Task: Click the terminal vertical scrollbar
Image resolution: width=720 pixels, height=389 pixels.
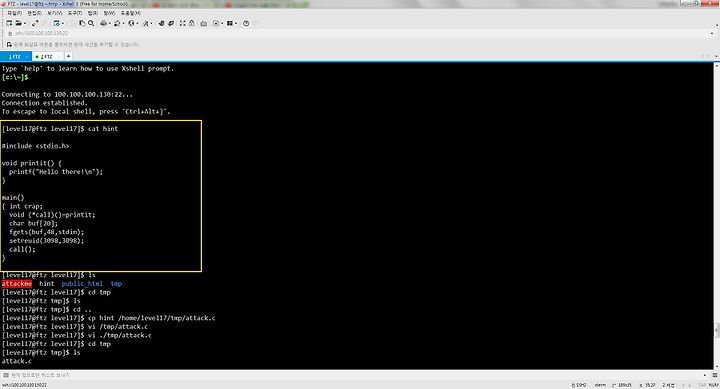Action: point(717,216)
